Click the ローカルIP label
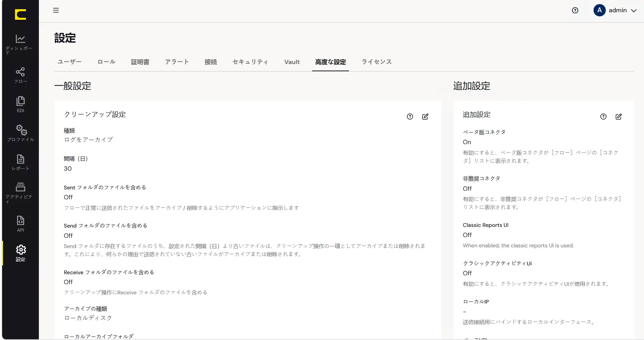644x340 pixels. pyautogui.click(x=476, y=302)
